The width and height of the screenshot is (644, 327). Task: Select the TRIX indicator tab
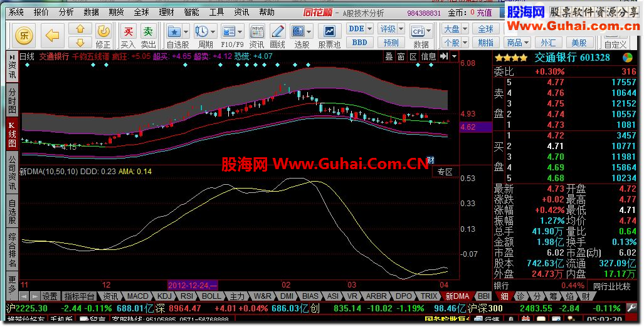coord(429,296)
